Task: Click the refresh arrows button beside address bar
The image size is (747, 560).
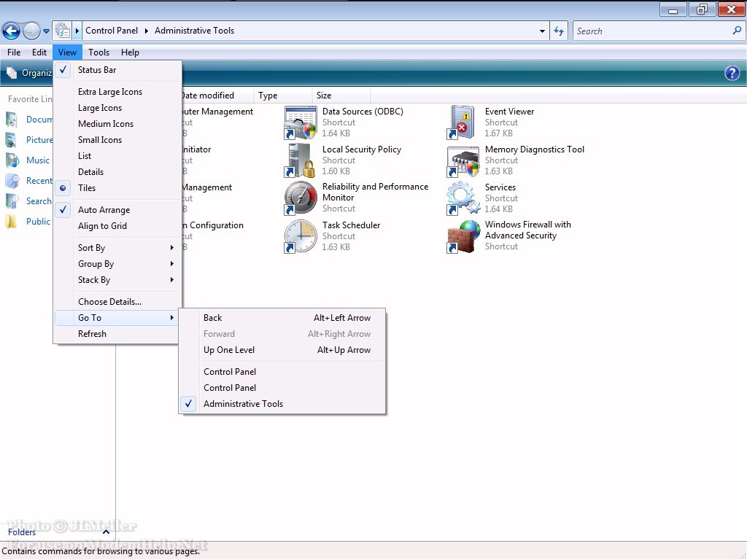Action: coord(558,31)
